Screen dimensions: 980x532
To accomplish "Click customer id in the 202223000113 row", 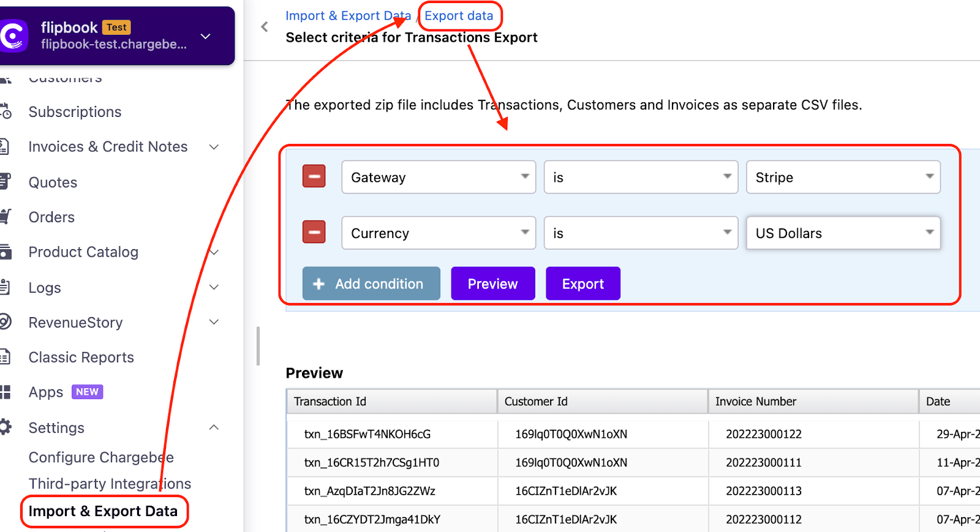I will [566, 491].
